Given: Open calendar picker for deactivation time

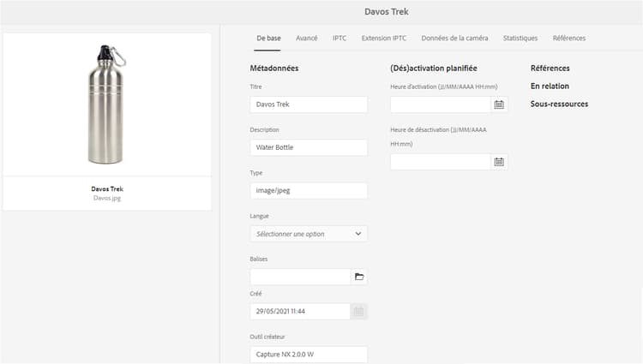Looking at the screenshot, I should click(x=499, y=162).
